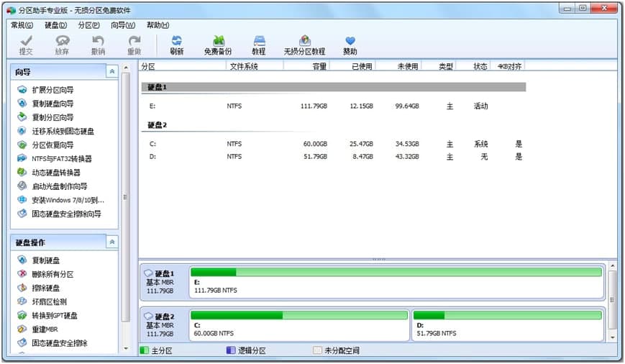The image size is (625, 364).
Task: Open the 启动光盘制作向导 icon
Action: tap(22, 186)
